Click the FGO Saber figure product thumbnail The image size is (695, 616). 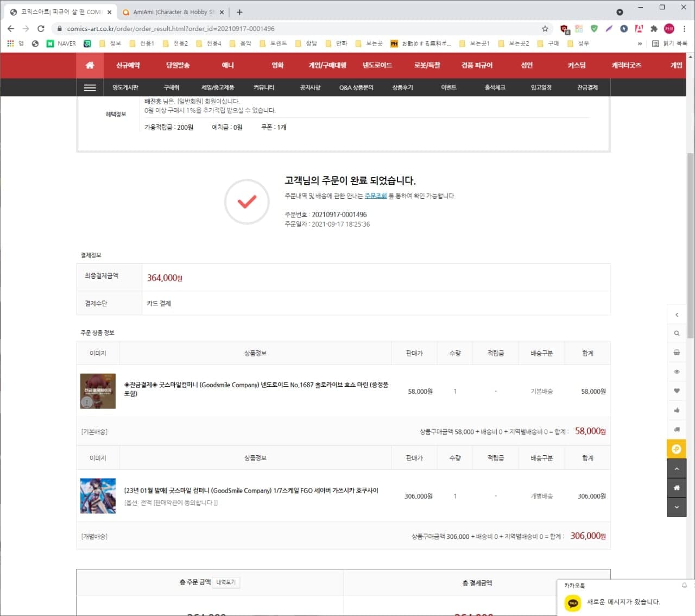98,496
